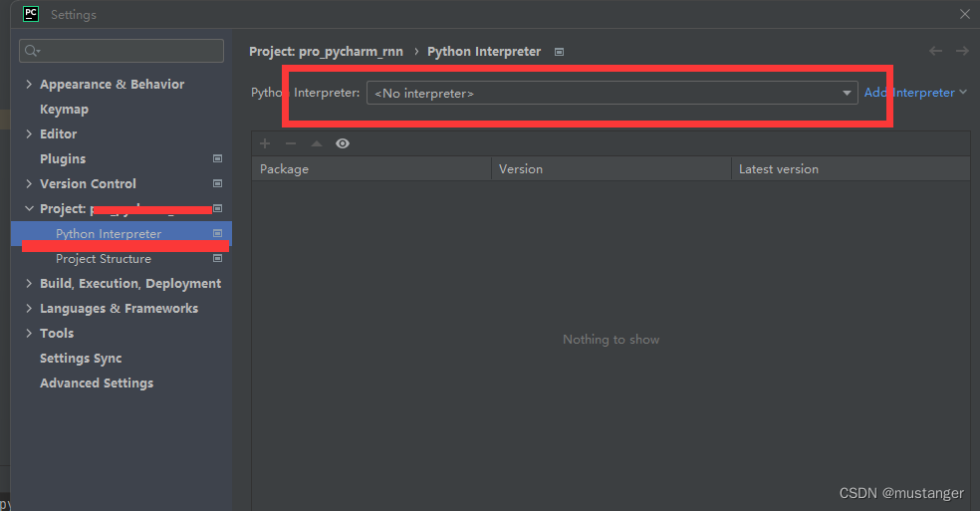The image size is (980, 511).
Task: Select Languages & Frameworks label
Action: [119, 309]
